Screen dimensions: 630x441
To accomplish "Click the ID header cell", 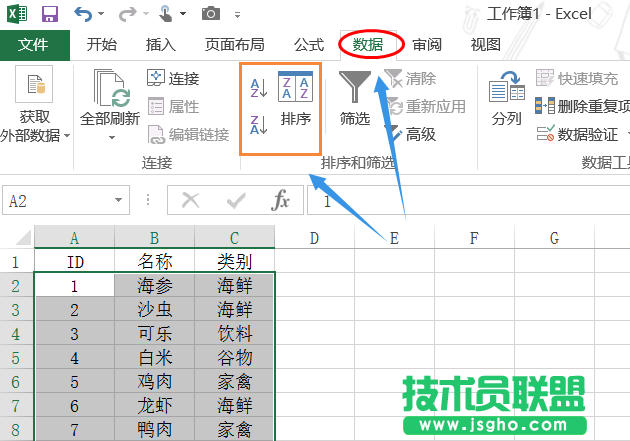I will click(x=74, y=261).
